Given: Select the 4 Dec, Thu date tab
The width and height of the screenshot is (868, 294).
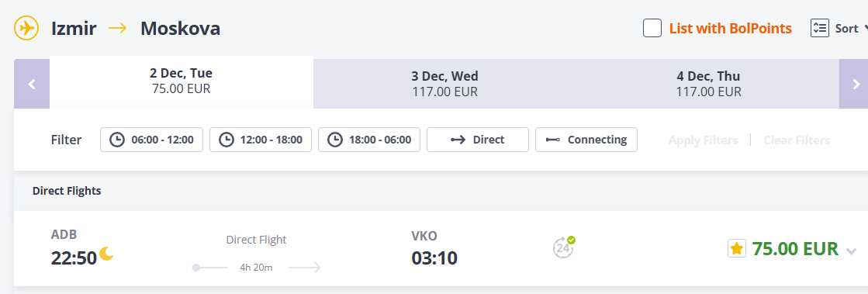Looking at the screenshot, I should click(708, 84).
